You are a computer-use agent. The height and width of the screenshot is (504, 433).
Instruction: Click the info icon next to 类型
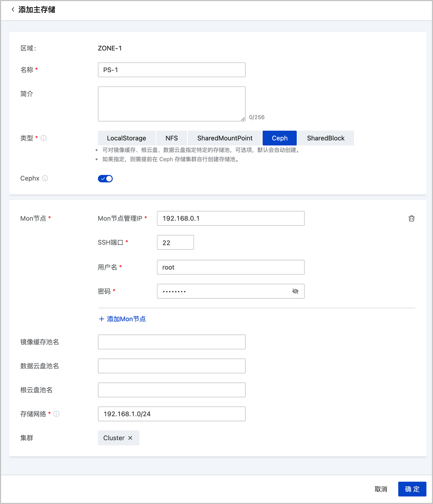point(44,138)
